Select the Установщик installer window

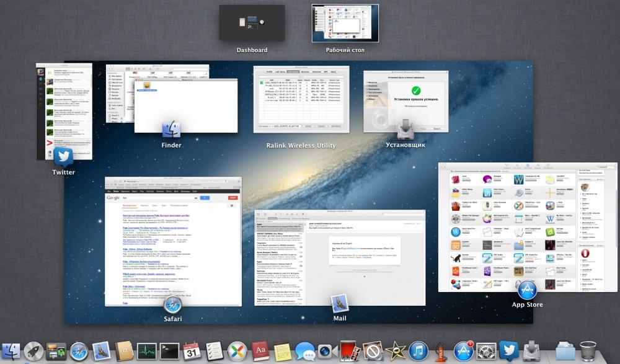(405, 101)
